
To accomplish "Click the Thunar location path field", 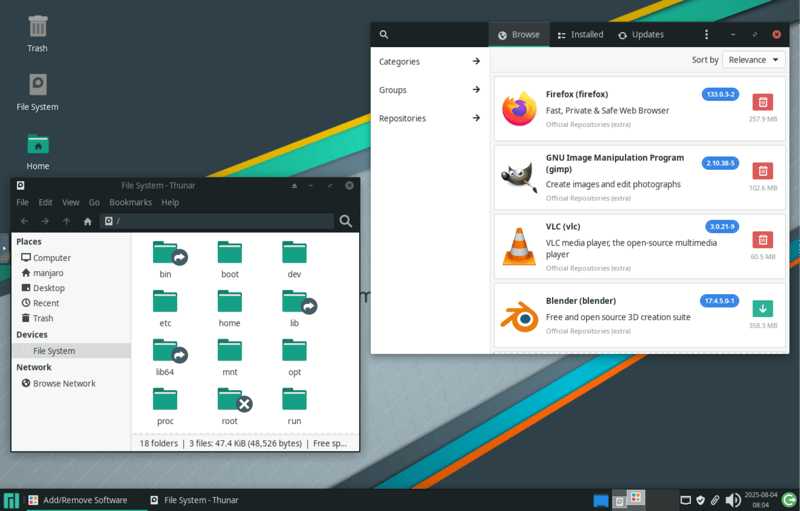I will [x=220, y=221].
